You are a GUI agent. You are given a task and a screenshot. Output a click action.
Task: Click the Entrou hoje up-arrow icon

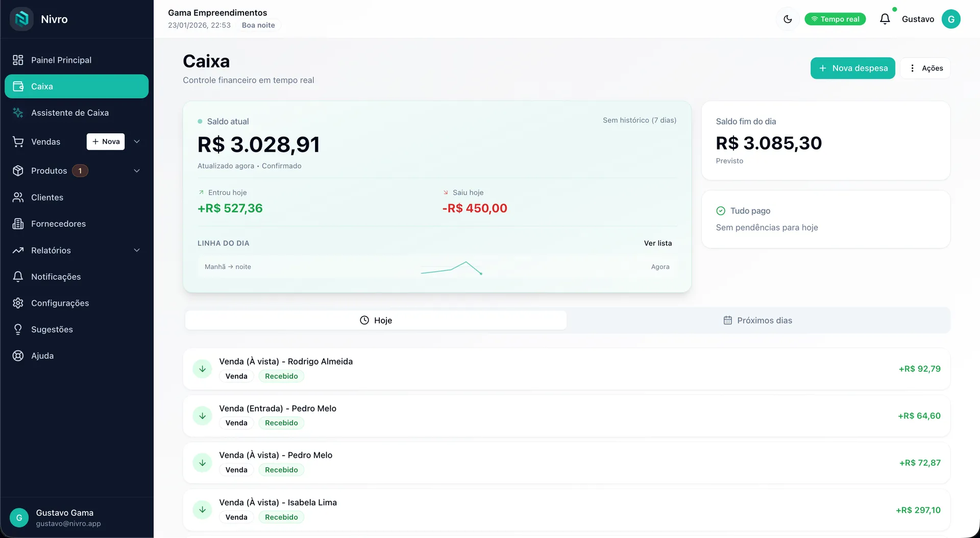(201, 192)
